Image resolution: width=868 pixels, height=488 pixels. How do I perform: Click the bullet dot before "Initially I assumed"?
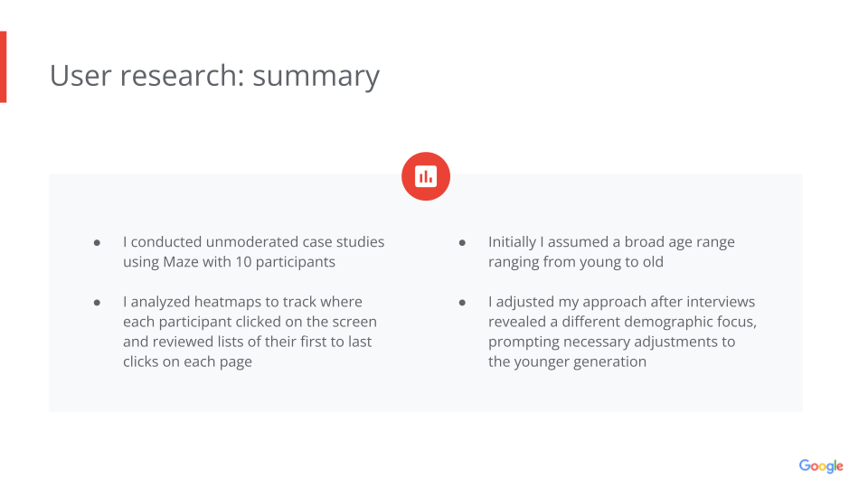[x=462, y=243]
